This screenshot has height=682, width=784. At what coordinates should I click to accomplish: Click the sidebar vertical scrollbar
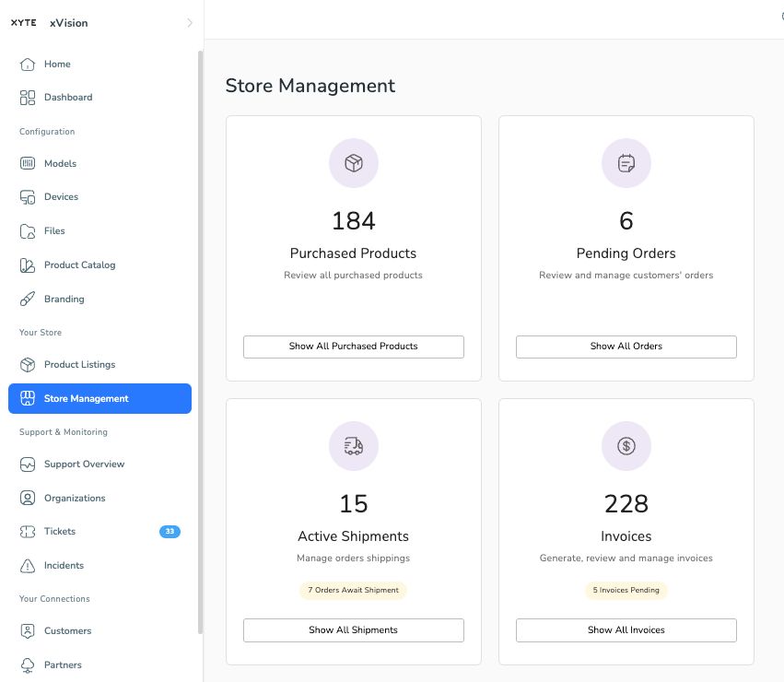click(200, 341)
